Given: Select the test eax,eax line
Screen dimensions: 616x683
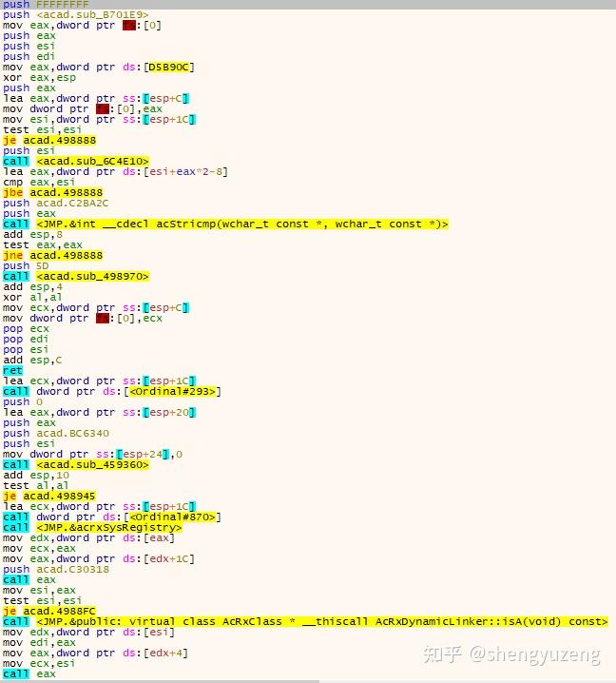Looking at the screenshot, I should [42, 244].
